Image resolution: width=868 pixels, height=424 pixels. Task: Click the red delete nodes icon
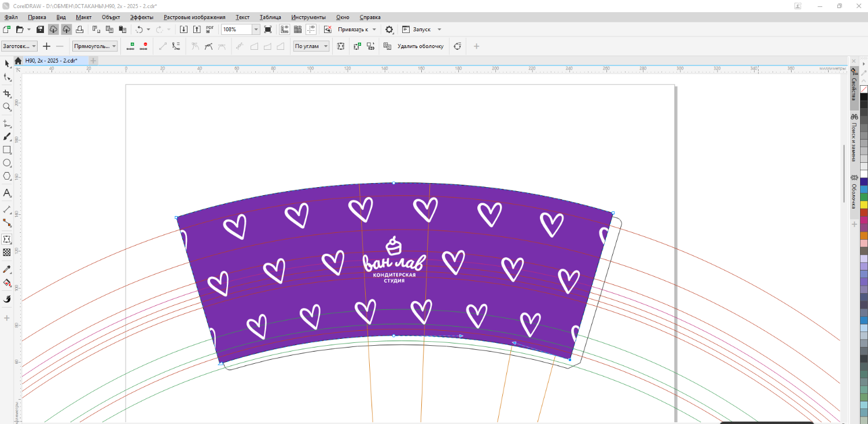click(144, 46)
